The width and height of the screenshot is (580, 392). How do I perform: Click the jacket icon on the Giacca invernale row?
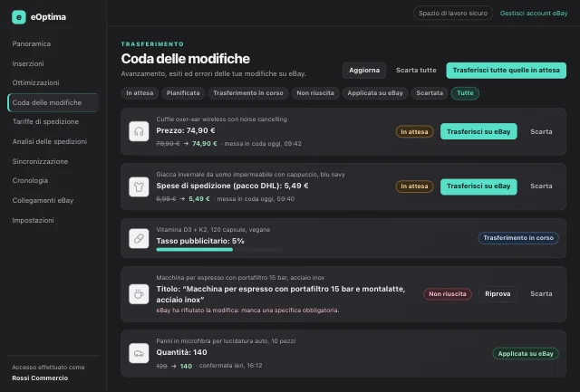pyautogui.click(x=139, y=187)
